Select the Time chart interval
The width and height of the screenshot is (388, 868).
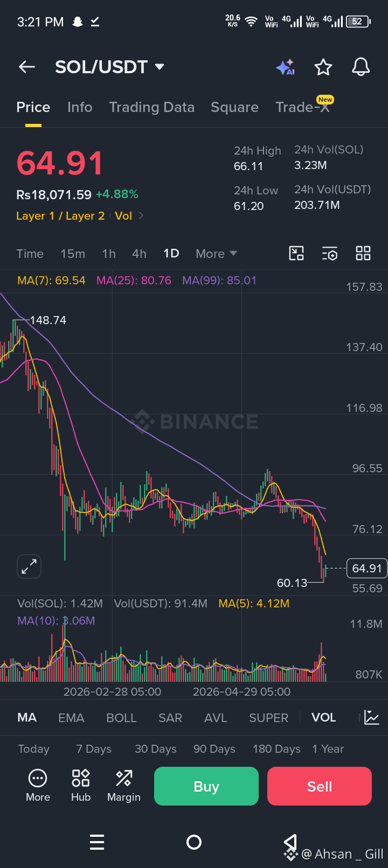coord(30,254)
